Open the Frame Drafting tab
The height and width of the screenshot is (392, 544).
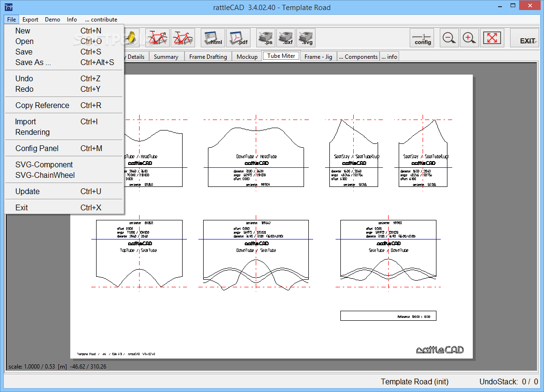point(208,56)
